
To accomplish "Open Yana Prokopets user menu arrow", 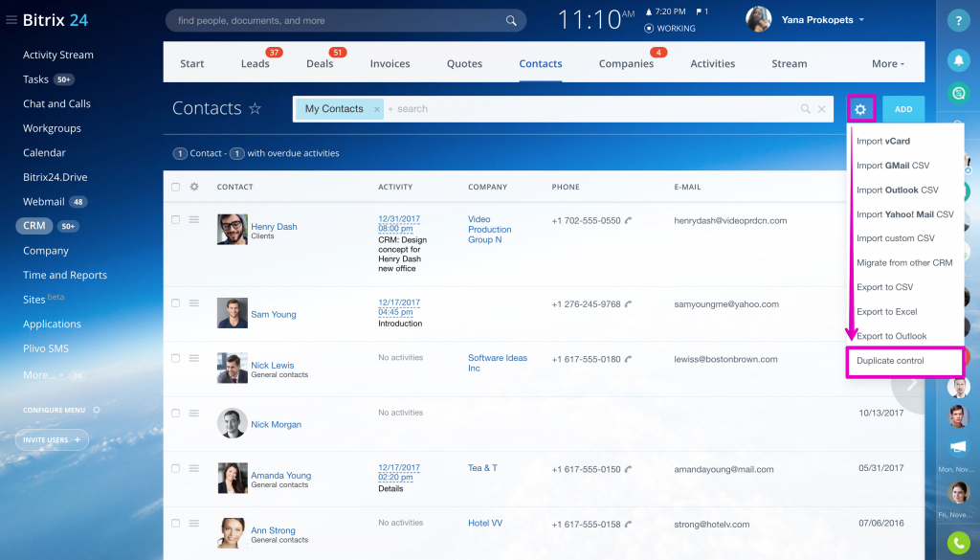I will click(x=862, y=20).
